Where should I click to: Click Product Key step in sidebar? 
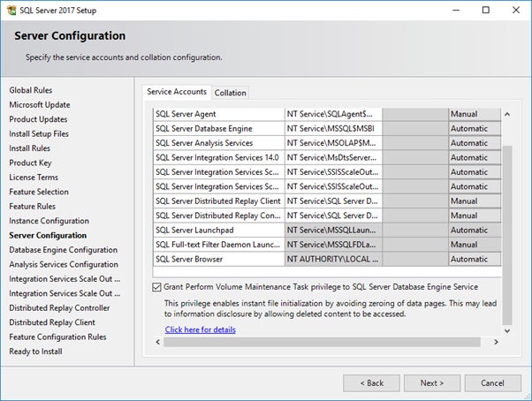pyautogui.click(x=30, y=163)
